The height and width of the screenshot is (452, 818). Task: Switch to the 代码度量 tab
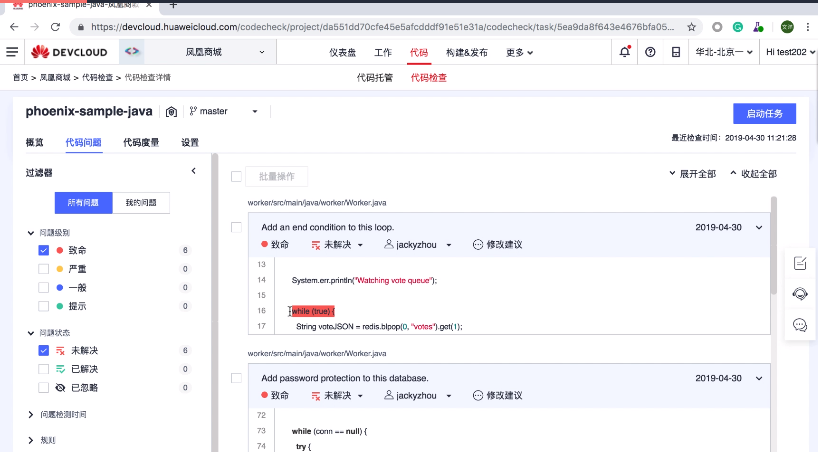coord(141,142)
